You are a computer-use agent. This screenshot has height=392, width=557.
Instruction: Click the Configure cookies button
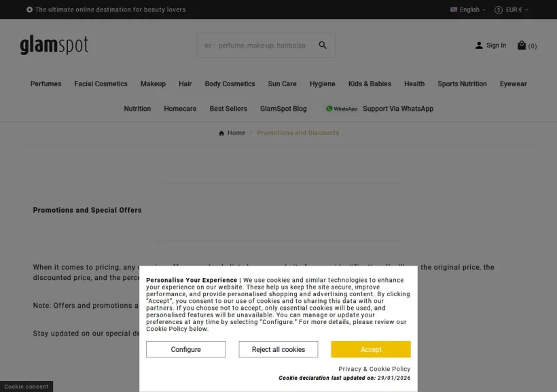point(186,349)
